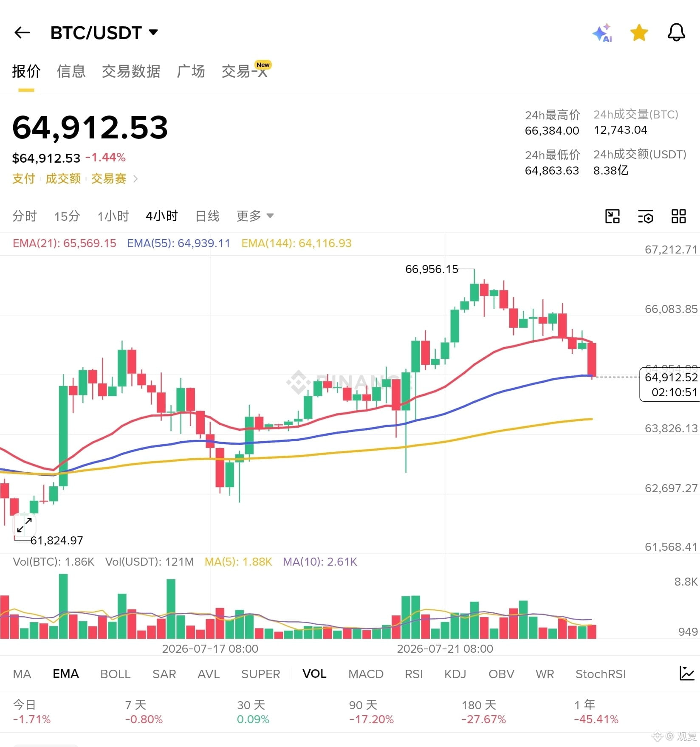Tap the Vol(BTC) 1.86K legend

pyautogui.click(x=54, y=562)
